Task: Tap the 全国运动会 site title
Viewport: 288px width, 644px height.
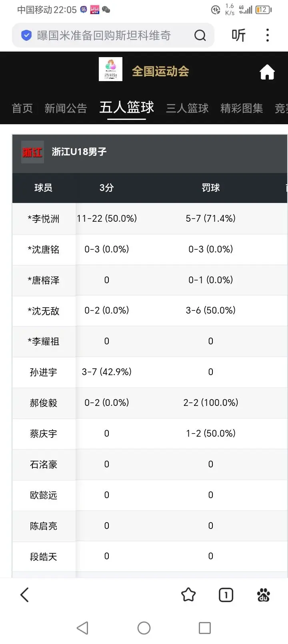Action: pyautogui.click(x=160, y=72)
